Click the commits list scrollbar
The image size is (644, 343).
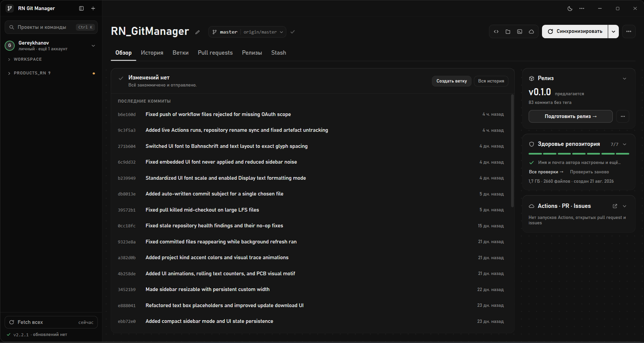(x=512, y=151)
